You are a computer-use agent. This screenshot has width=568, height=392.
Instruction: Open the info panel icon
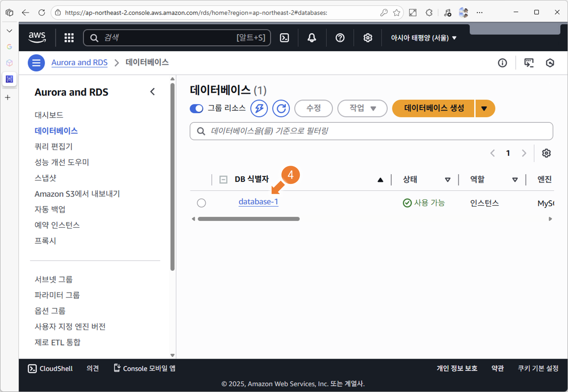coord(502,63)
